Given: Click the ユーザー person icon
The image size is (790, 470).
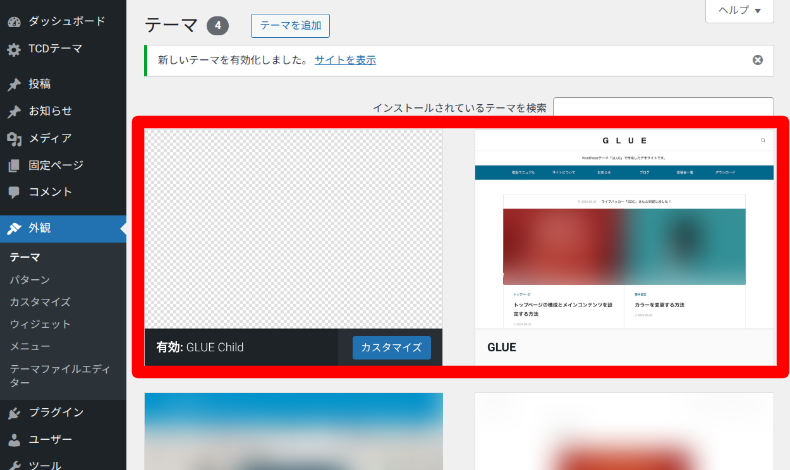Looking at the screenshot, I should tap(14, 440).
